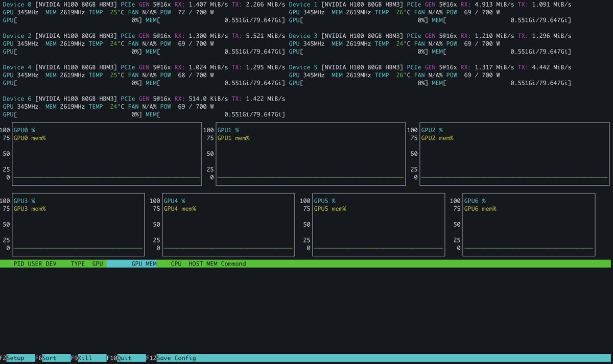The width and height of the screenshot is (613, 364).
Task: Click 'GPU0 %' chart legend
Action: [x=24, y=130]
